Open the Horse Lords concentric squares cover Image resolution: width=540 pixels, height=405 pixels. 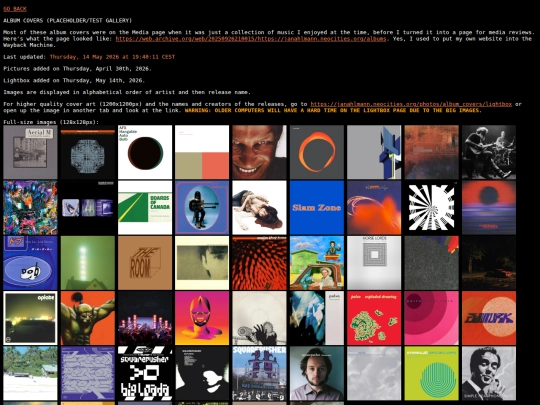pyautogui.click(x=374, y=263)
